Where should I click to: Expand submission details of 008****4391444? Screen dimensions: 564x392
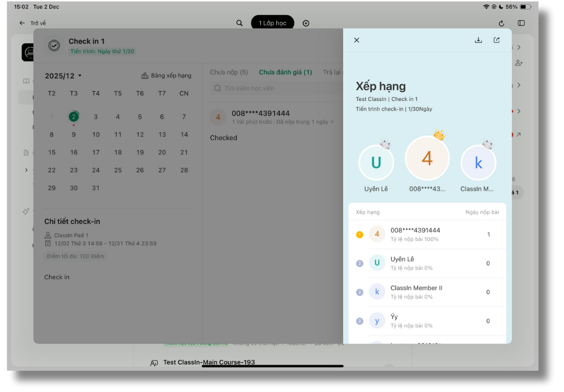click(x=332, y=122)
